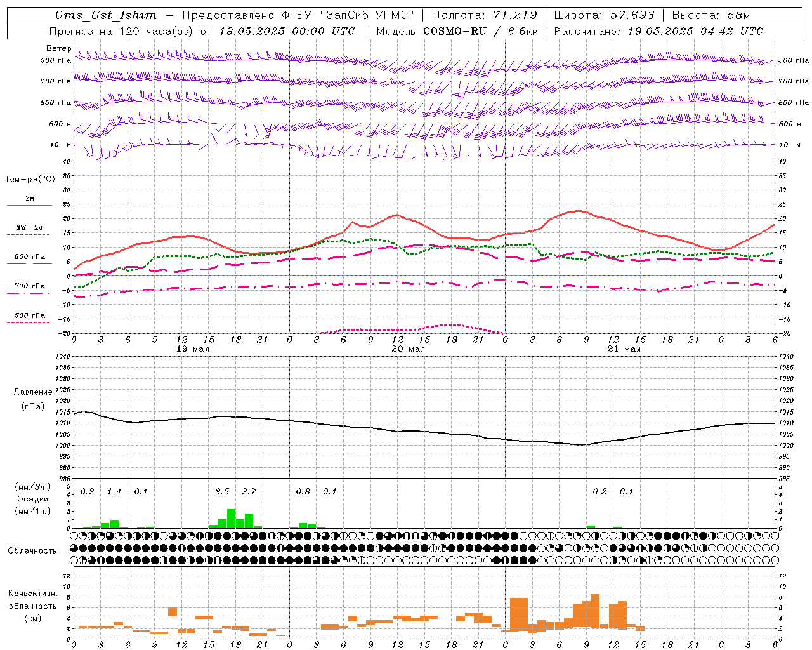Click the tallest green precipitation bar

pyautogui.click(x=232, y=519)
